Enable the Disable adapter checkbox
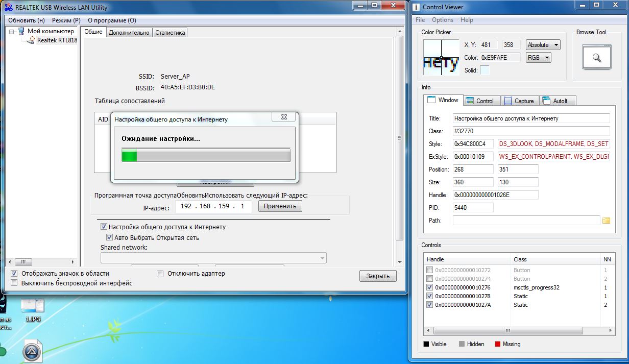 [x=160, y=274]
